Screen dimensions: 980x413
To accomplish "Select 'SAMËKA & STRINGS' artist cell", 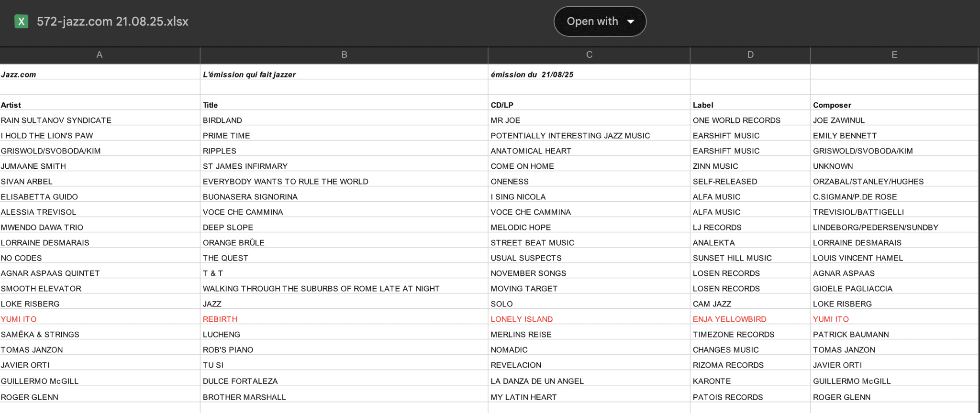I will coord(100,332).
